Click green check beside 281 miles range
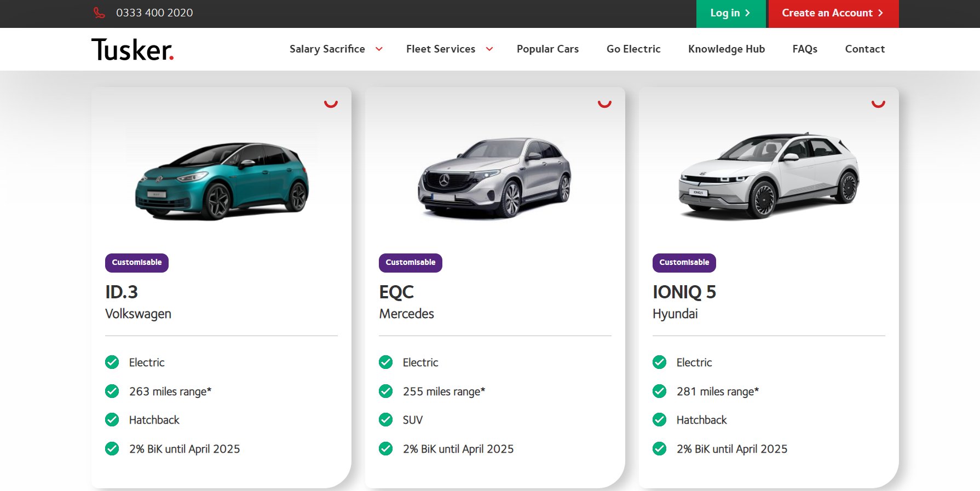The height and width of the screenshot is (491, 980). coord(660,391)
